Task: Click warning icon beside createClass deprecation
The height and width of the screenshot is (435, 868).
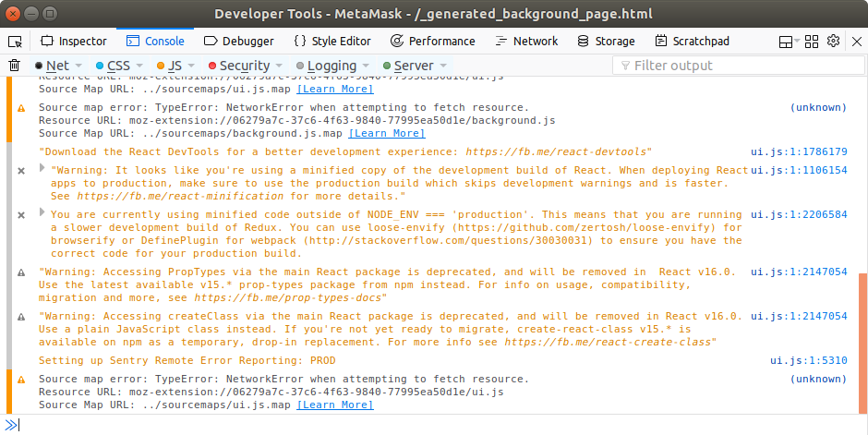Action: click(x=21, y=317)
